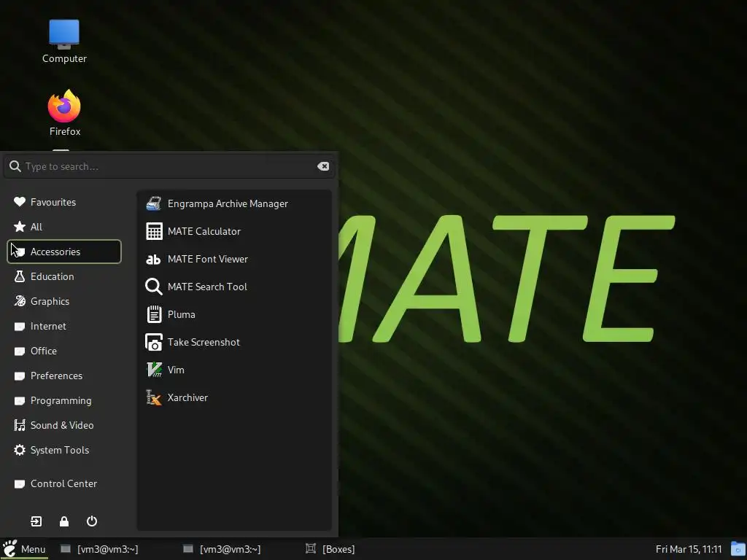Click the Education label
Screen dimensions: 747x560
(52, 276)
